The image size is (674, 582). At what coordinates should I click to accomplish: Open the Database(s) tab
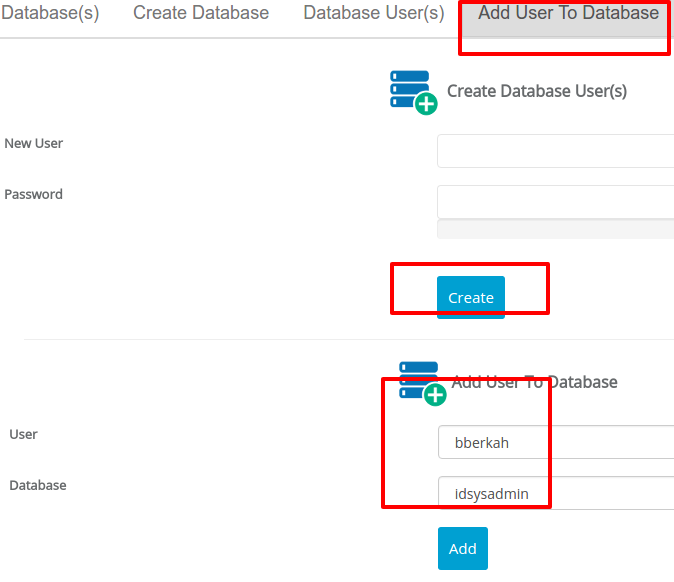(49, 13)
